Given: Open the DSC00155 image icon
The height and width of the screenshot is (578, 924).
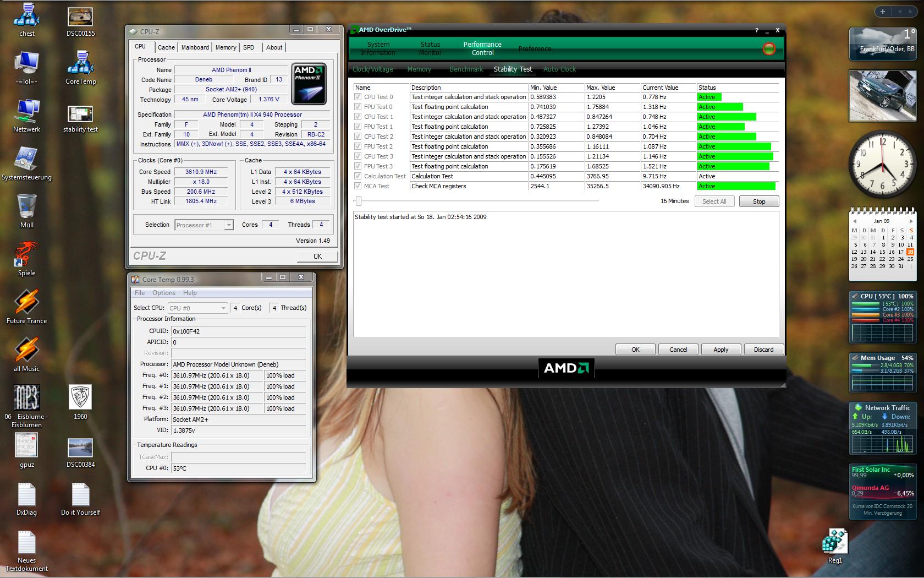Looking at the screenshot, I should point(80,20).
